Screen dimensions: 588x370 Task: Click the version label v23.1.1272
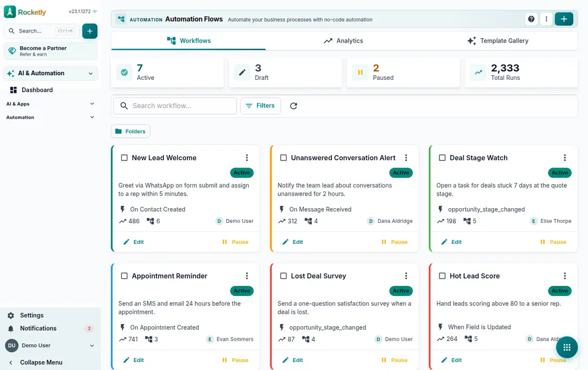coord(79,12)
